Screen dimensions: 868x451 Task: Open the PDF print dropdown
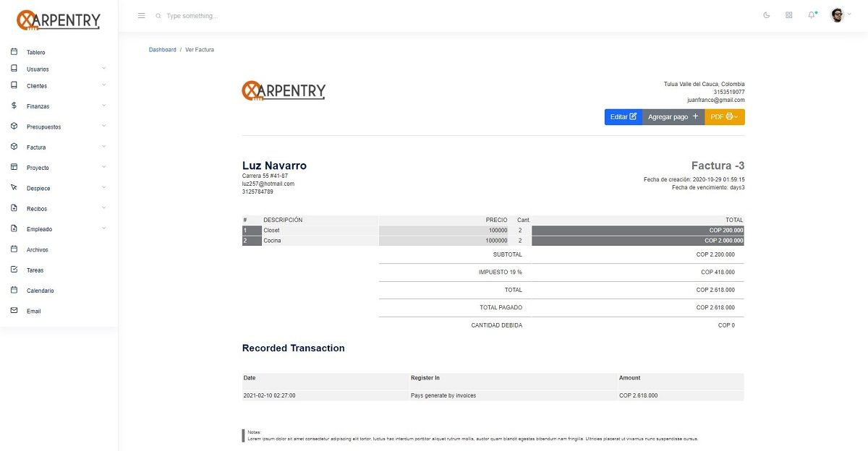[x=724, y=117]
